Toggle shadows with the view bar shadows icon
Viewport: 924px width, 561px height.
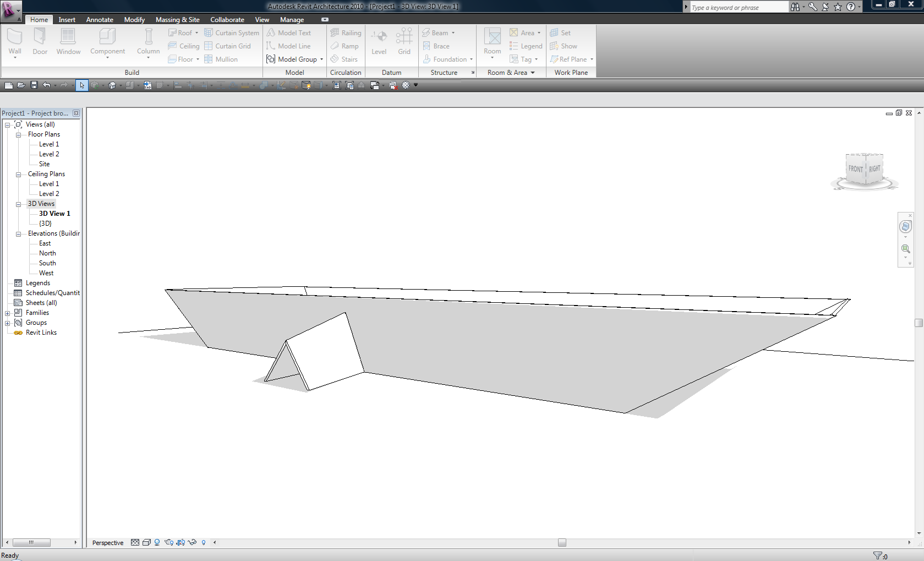click(x=157, y=543)
